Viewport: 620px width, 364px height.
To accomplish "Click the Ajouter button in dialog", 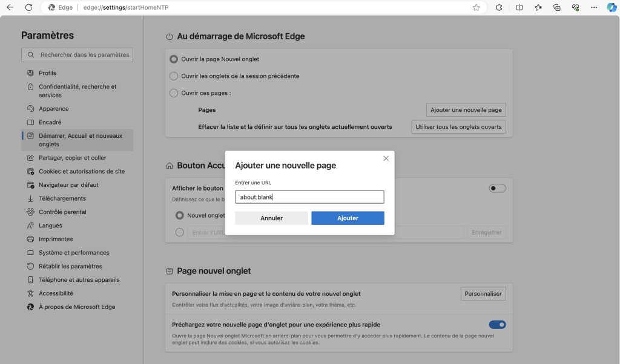I will [x=348, y=218].
